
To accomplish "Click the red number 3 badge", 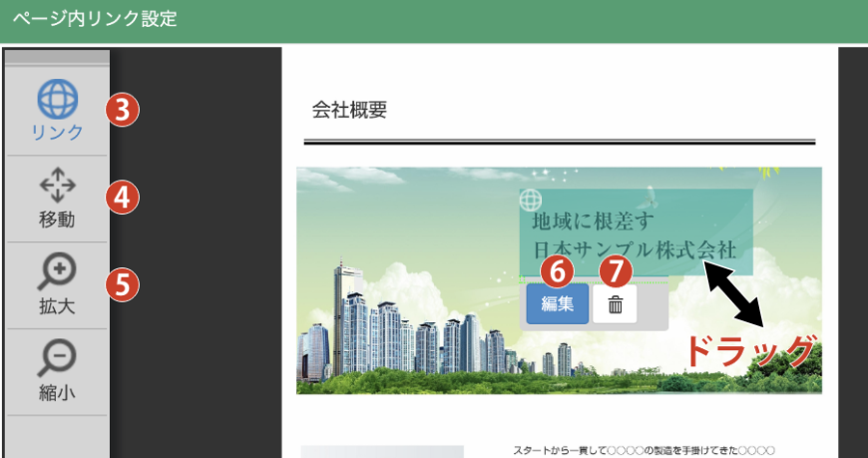I will point(122,109).
